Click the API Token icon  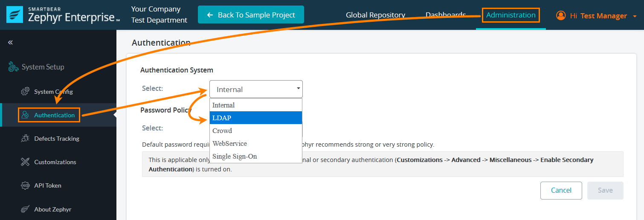tap(25, 185)
